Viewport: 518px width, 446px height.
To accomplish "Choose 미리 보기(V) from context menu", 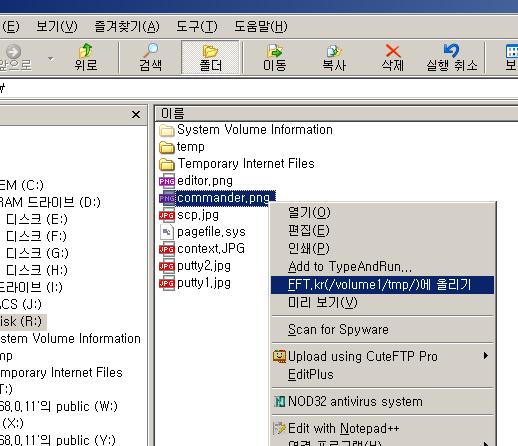I will coord(382,303).
